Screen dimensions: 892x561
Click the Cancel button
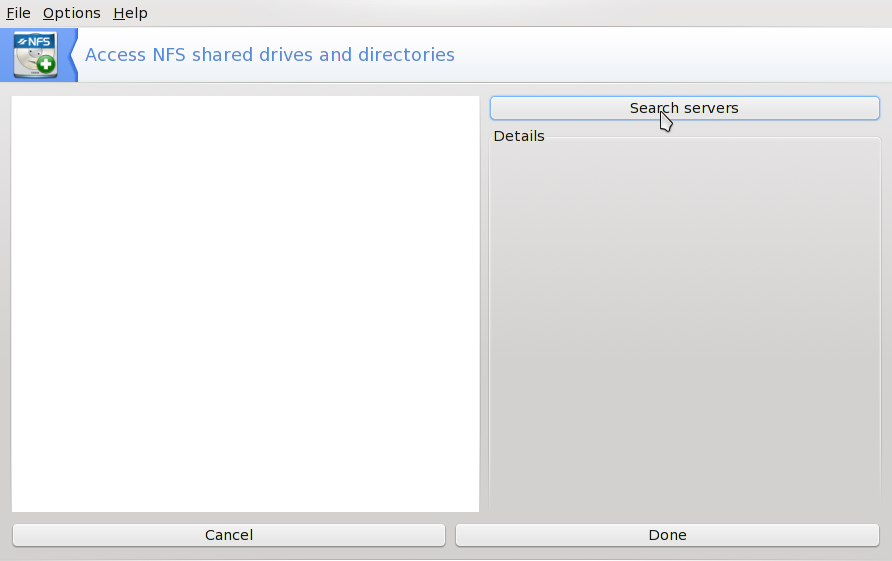click(228, 535)
